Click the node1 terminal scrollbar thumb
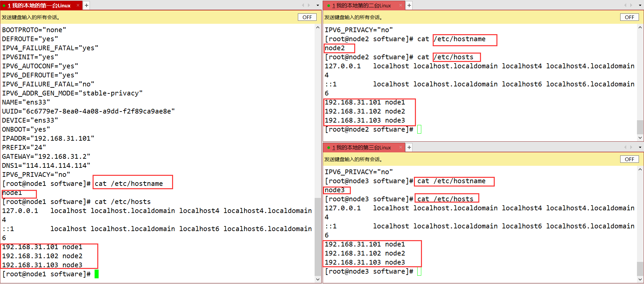The width and height of the screenshot is (644, 284). coord(318,236)
